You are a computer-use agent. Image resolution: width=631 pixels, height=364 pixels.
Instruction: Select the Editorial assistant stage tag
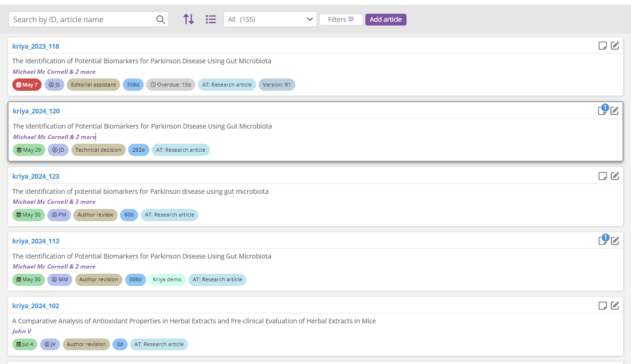click(94, 85)
